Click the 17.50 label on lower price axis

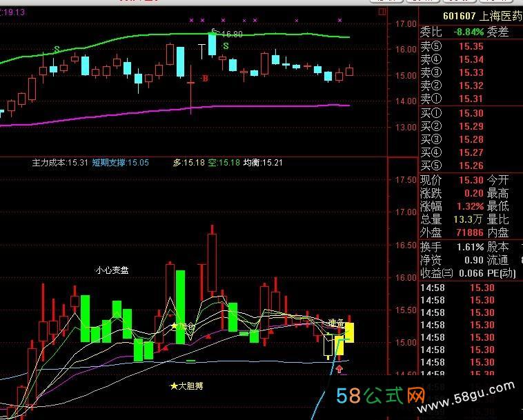point(406,180)
